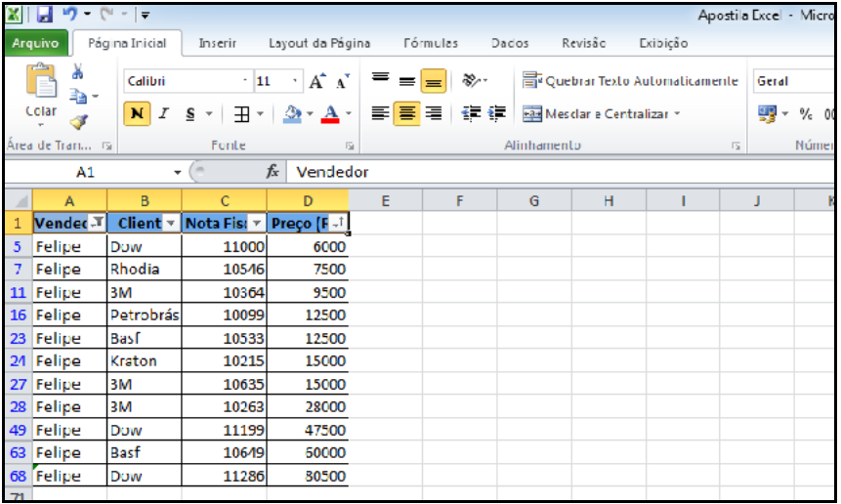Click the borders icon in Fonte group
This screenshot has width=841, height=504.
coord(241,114)
